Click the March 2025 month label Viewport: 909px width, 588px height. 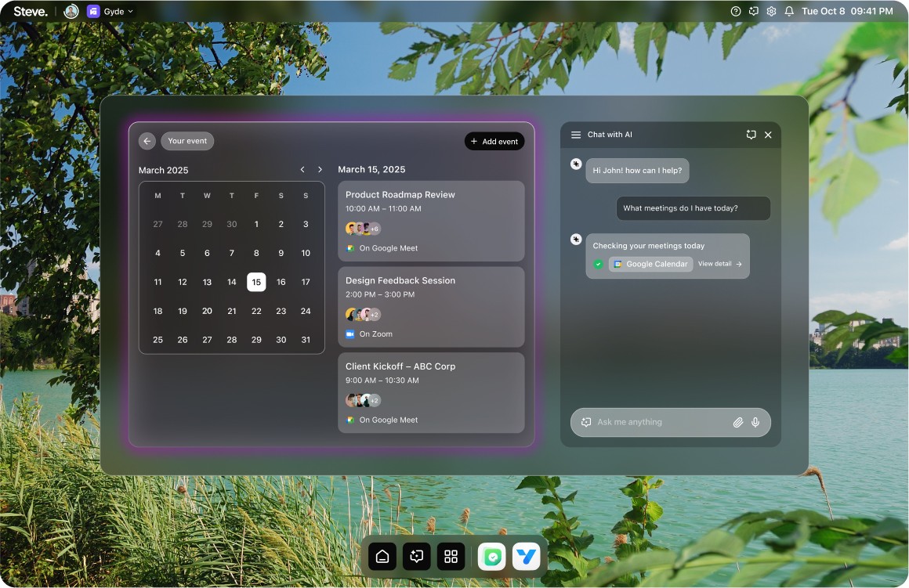click(164, 171)
